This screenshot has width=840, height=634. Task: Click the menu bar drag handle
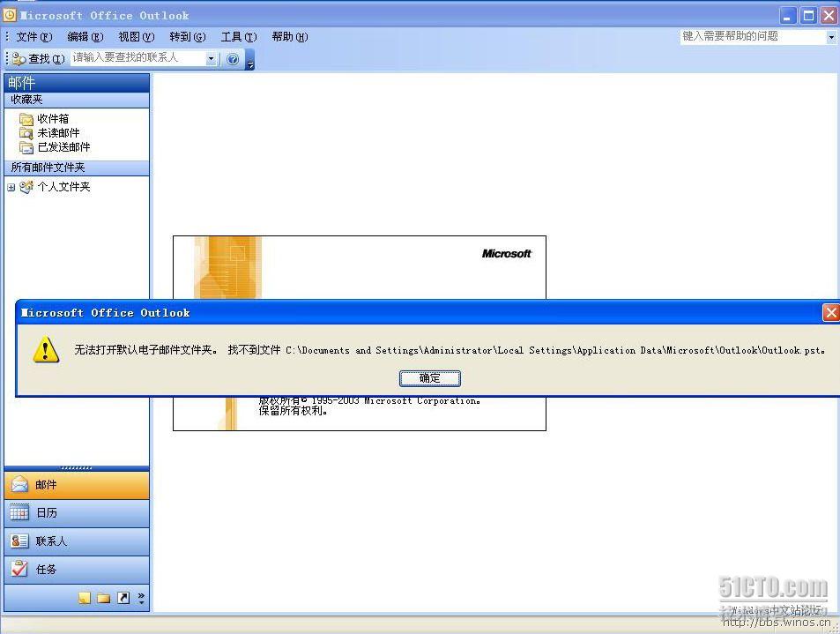(7, 36)
